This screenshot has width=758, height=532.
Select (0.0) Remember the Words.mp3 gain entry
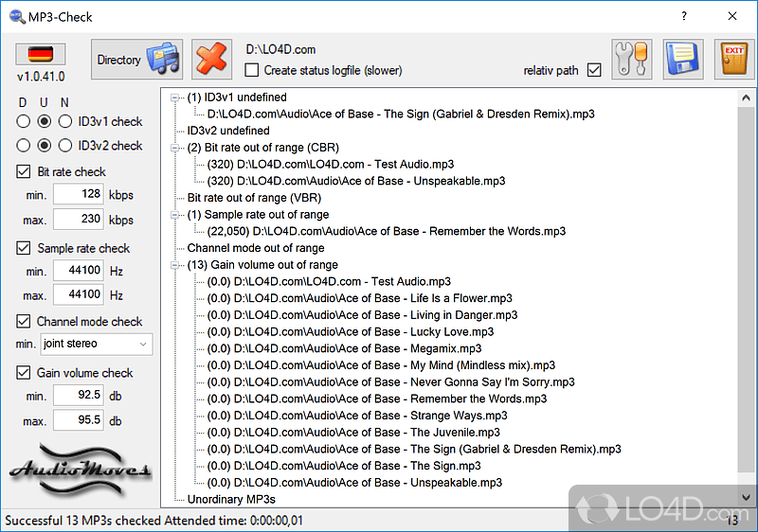coord(376,399)
